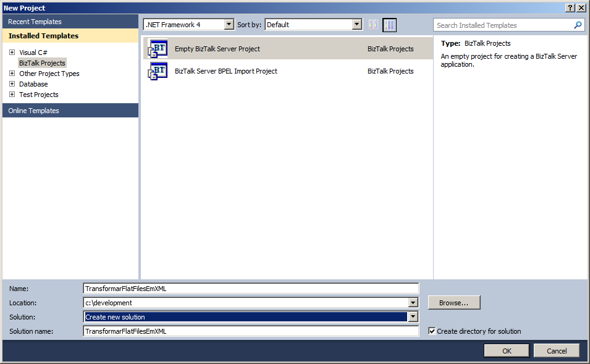This screenshot has width=590, height=364.
Task: Click BizTalk Projects category of Empty project row
Action: click(x=390, y=49)
